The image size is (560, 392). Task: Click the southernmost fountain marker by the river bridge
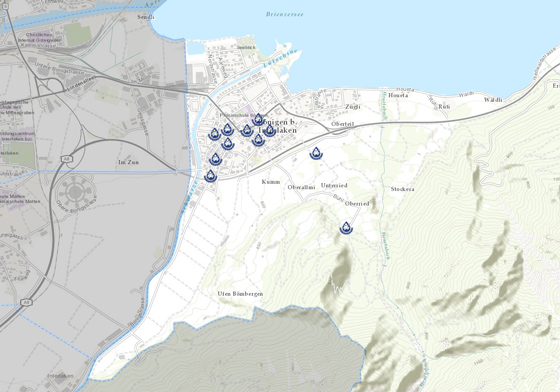pos(211,176)
